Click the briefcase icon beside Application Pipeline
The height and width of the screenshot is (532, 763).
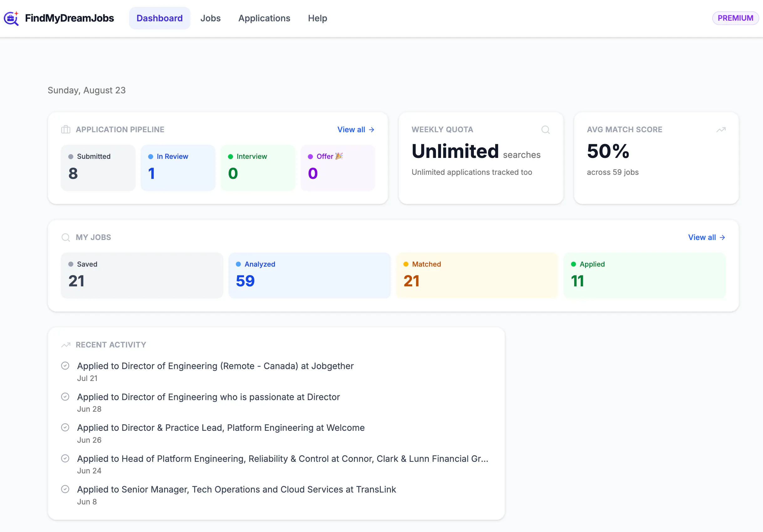click(x=66, y=129)
